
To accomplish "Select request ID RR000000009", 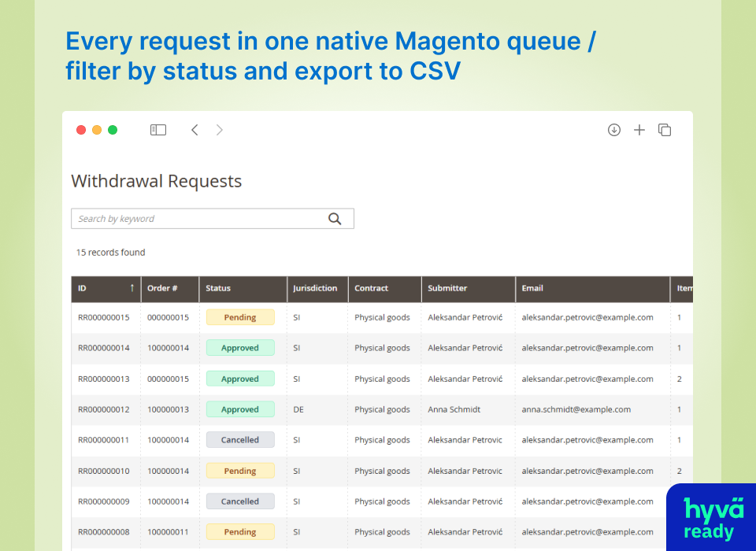I will [x=104, y=501].
